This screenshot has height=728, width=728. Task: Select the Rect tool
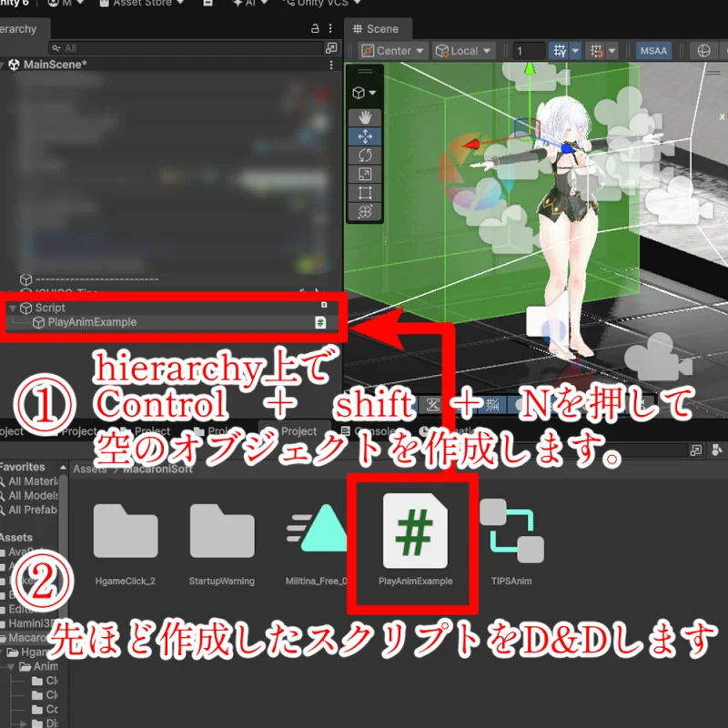pyautogui.click(x=365, y=193)
